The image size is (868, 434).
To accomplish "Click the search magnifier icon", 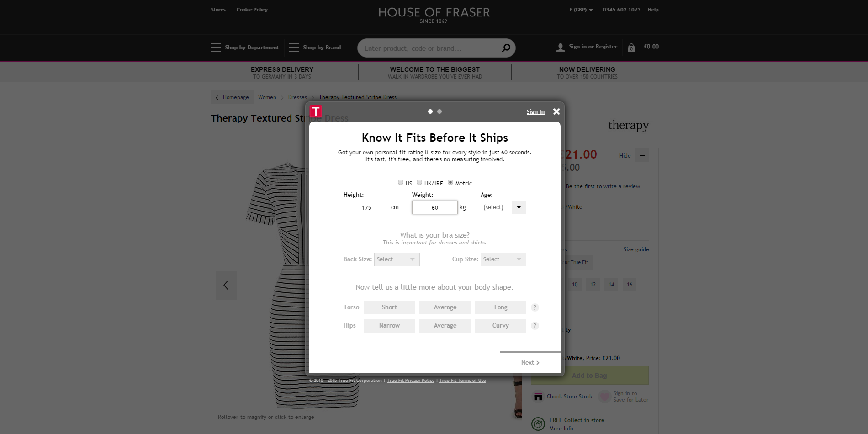I will [x=506, y=48].
